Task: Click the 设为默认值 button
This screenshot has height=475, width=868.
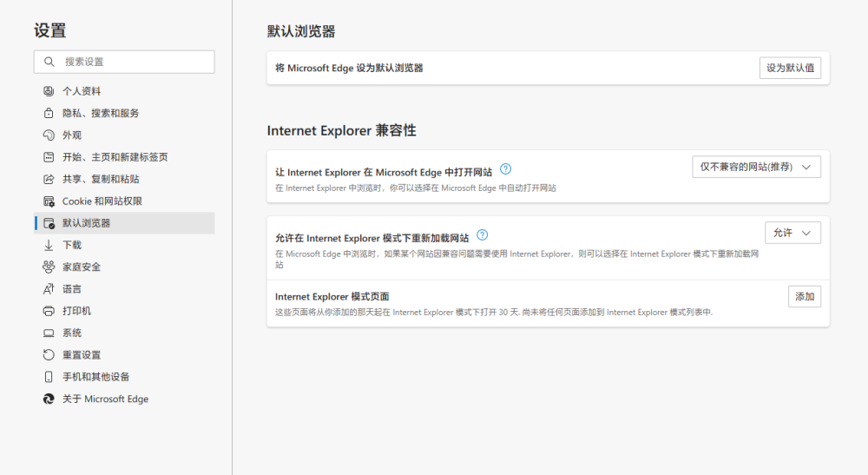Action: coord(790,68)
